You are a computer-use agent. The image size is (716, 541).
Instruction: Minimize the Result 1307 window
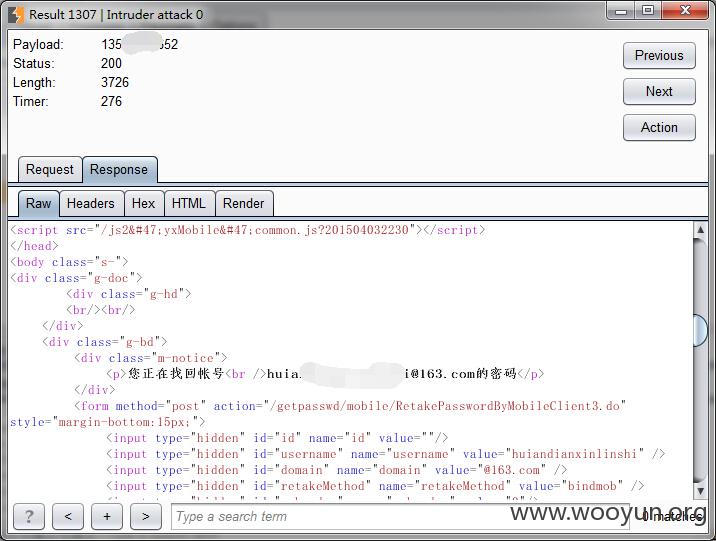621,11
